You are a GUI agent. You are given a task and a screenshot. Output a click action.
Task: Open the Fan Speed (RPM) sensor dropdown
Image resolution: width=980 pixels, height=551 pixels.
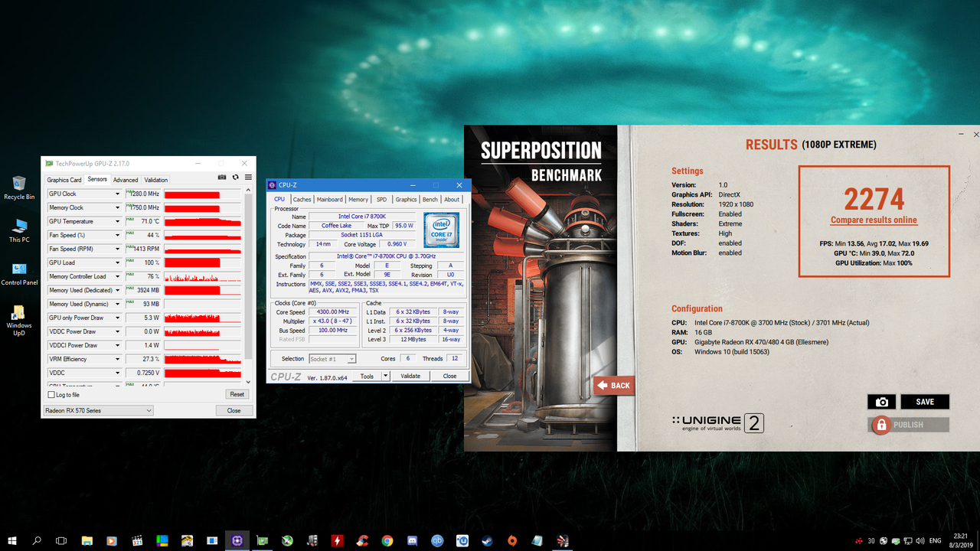(117, 249)
